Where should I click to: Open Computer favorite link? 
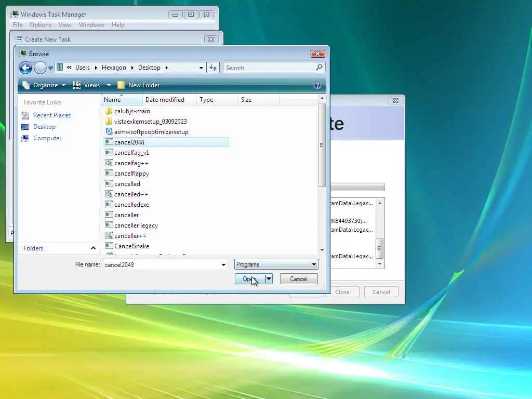pos(47,138)
